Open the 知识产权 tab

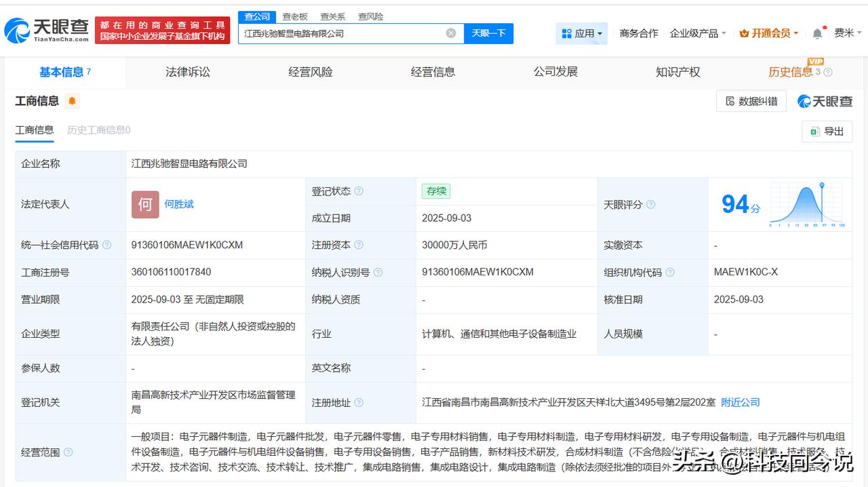[678, 72]
